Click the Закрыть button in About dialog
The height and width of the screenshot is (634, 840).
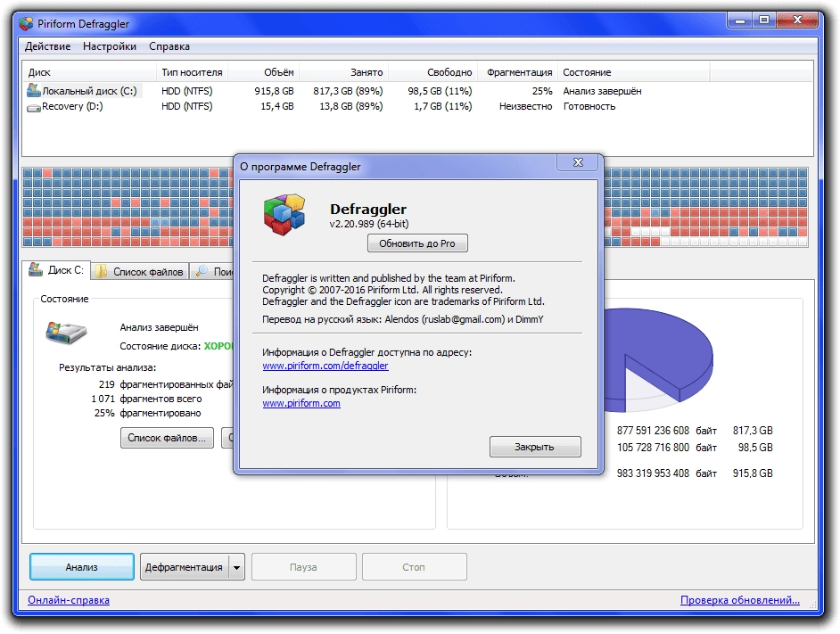coord(535,447)
